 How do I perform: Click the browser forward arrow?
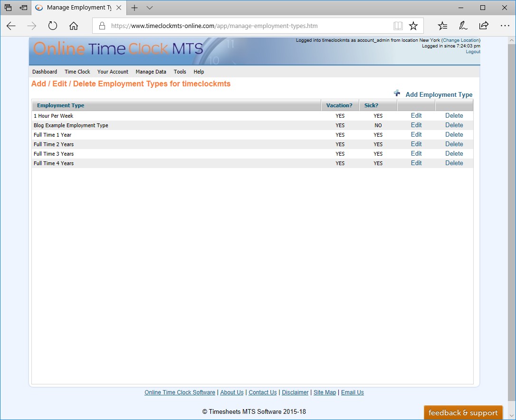point(31,26)
